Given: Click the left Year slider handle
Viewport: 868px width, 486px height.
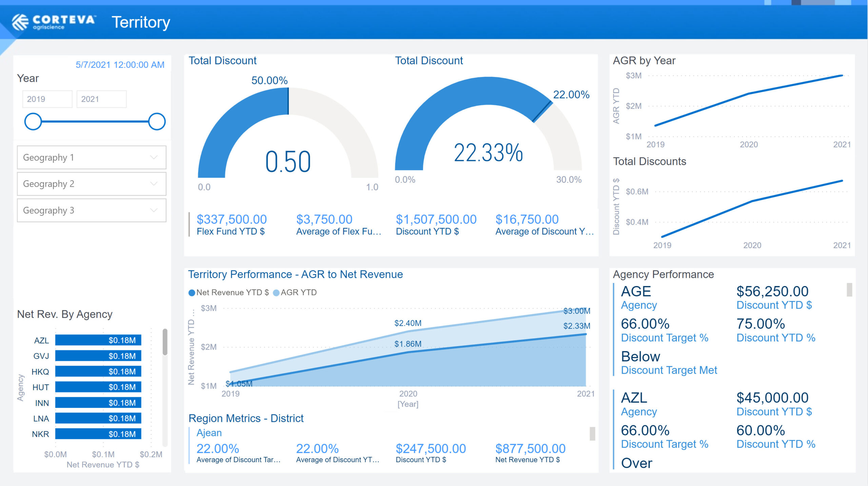Looking at the screenshot, I should [33, 121].
